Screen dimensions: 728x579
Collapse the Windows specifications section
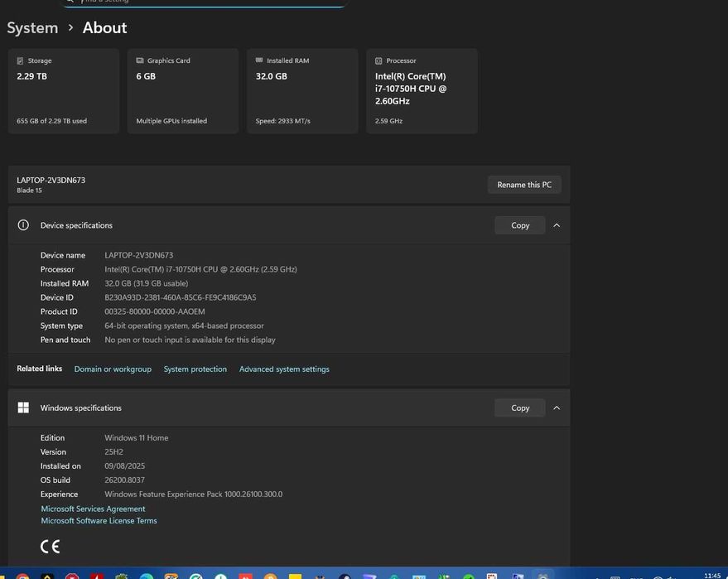(x=557, y=408)
